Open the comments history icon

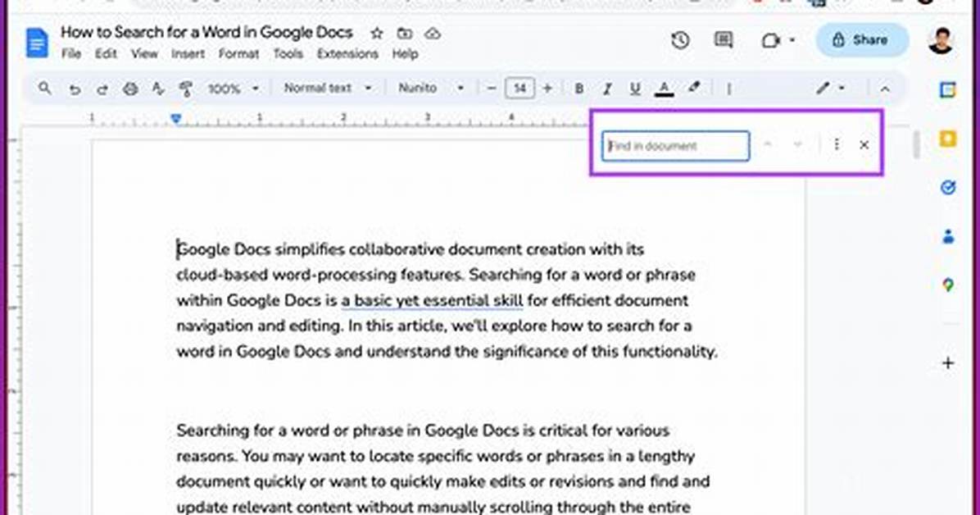[x=724, y=41]
